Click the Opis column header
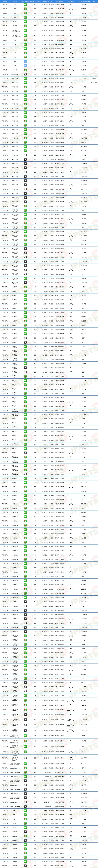 coord(94,1)
